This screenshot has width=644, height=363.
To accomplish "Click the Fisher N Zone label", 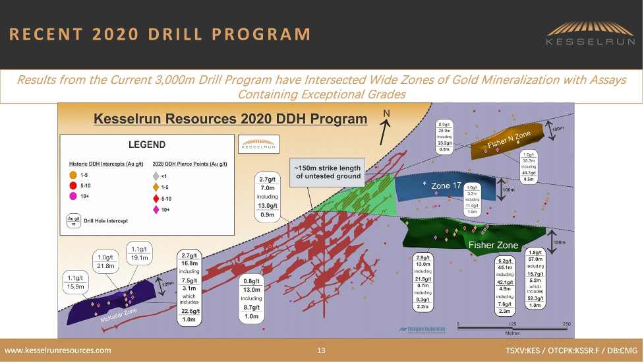I will (509, 139).
